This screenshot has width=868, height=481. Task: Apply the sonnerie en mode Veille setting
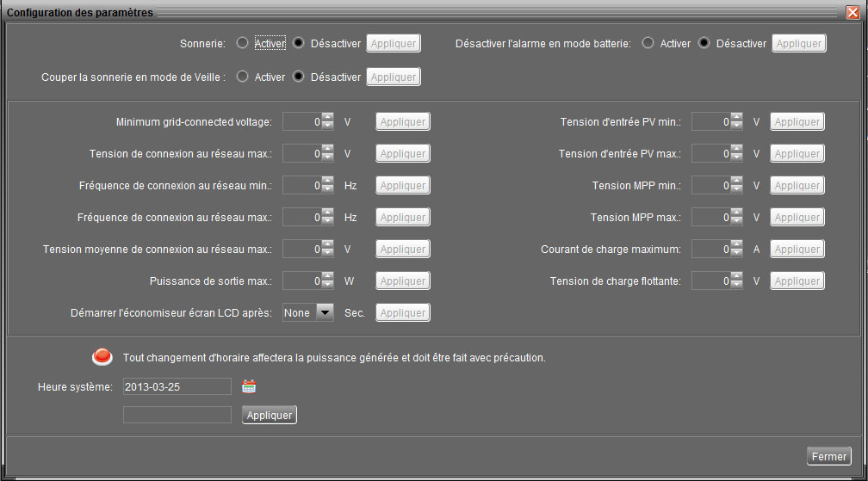(x=394, y=77)
